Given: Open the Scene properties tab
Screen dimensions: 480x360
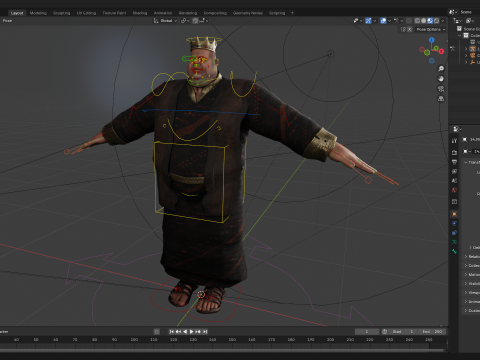Looking at the screenshot, I should coord(454,181).
